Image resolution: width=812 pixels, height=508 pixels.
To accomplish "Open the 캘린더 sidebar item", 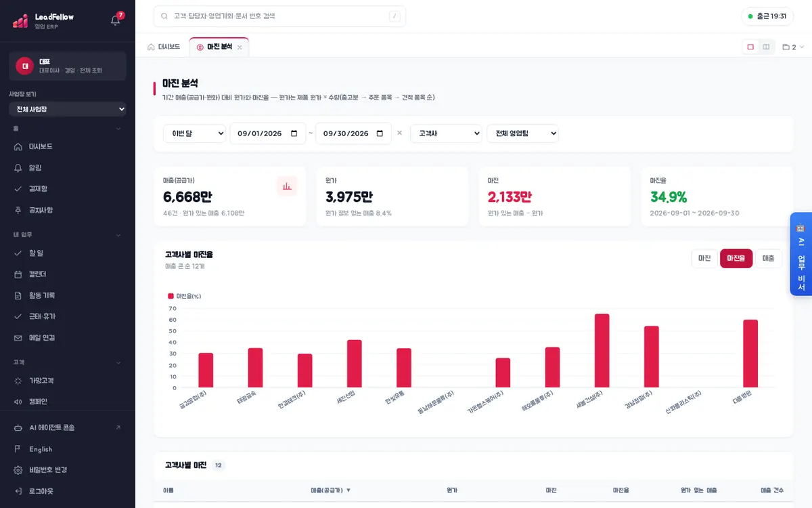I will [x=68, y=274].
